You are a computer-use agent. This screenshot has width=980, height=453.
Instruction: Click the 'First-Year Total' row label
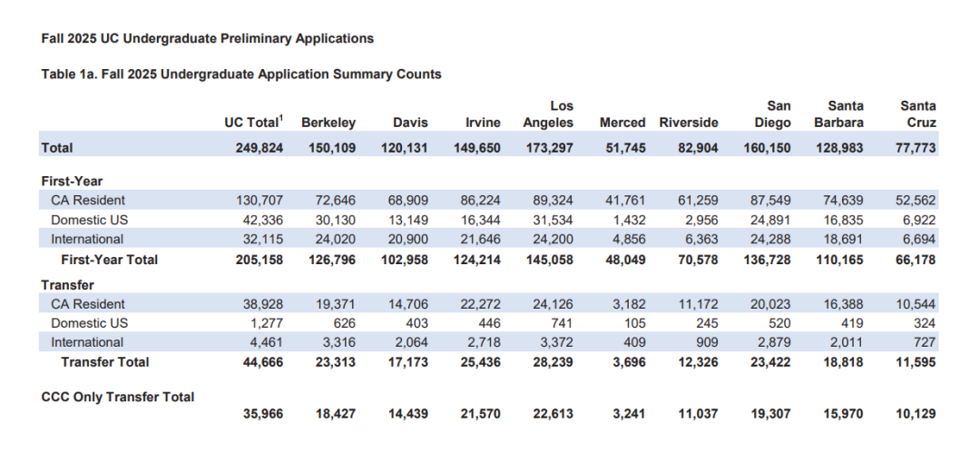click(x=110, y=259)
